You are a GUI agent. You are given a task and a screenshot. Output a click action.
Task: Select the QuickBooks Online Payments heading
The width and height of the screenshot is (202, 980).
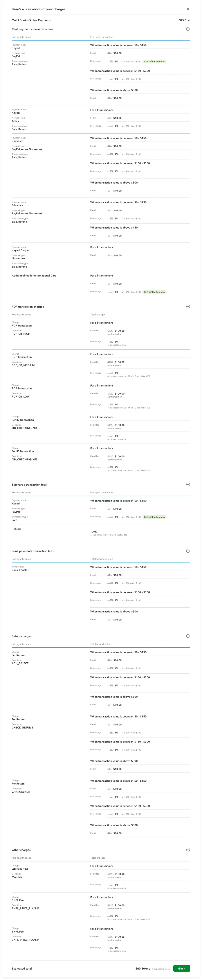point(31,20)
